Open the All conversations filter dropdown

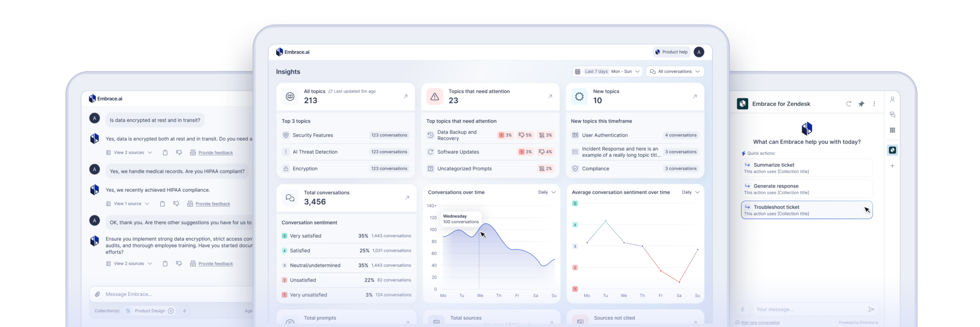675,72
